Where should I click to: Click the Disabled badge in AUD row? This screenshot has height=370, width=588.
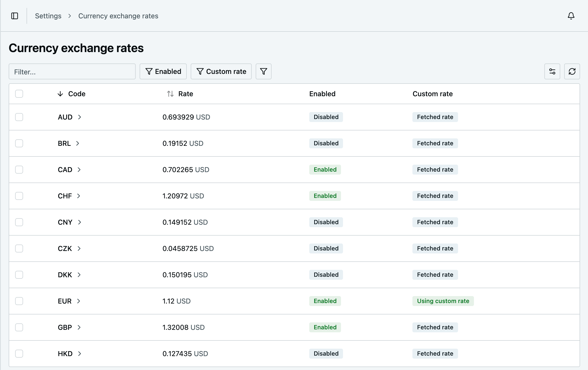326,117
